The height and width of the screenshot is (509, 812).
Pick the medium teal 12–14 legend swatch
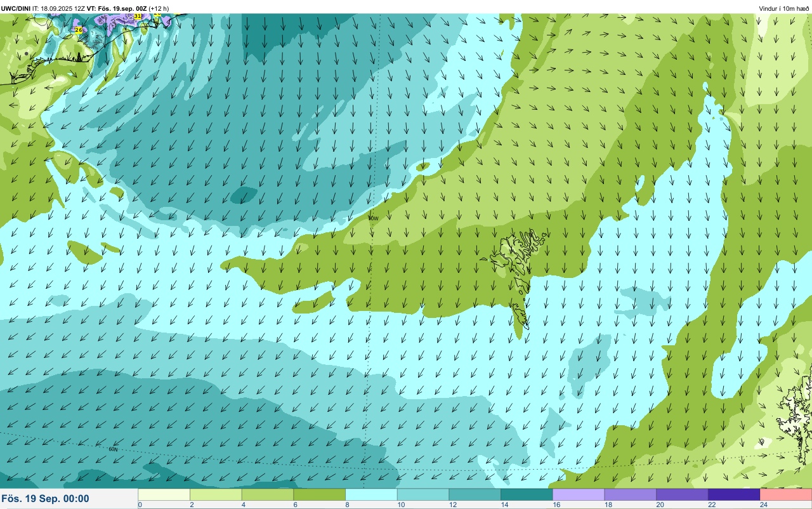tap(475, 494)
